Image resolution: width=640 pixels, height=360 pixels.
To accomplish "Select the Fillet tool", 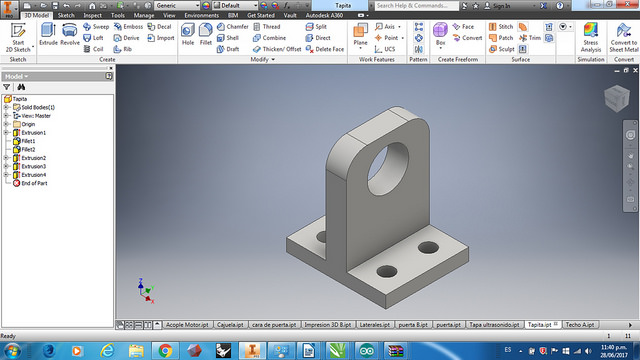I will tap(206, 34).
